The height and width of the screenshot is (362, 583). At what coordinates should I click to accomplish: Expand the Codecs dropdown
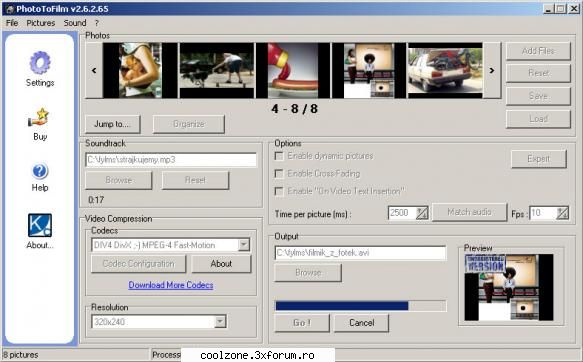[244, 245]
